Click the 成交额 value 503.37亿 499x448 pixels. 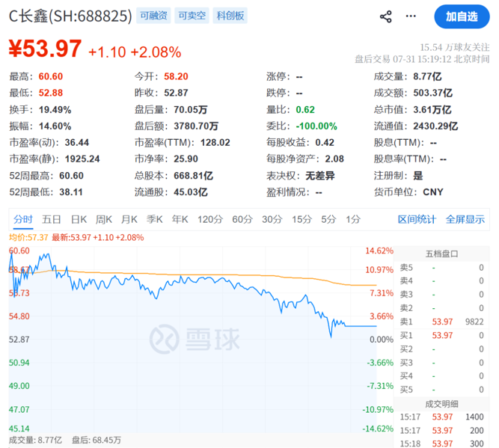(x=433, y=93)
